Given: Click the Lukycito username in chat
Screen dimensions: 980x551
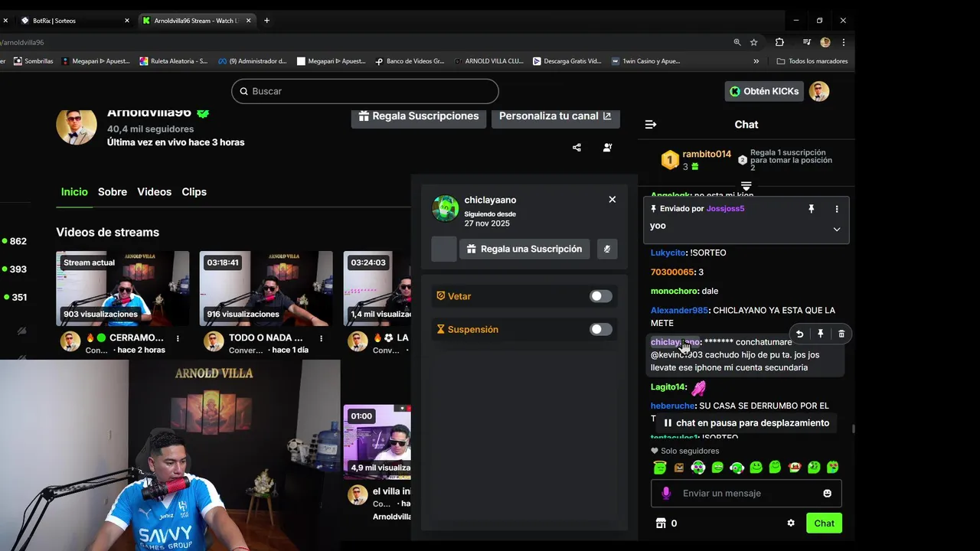Looking at the screenshot, I should [668, 253].
